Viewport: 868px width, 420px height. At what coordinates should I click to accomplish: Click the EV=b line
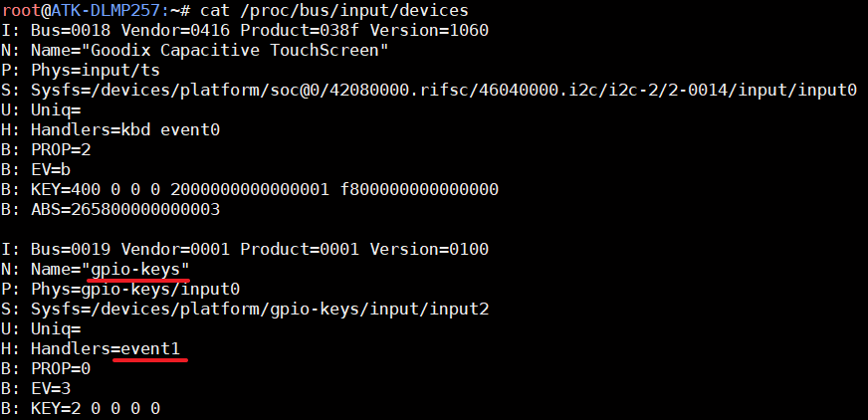point(36,170)
